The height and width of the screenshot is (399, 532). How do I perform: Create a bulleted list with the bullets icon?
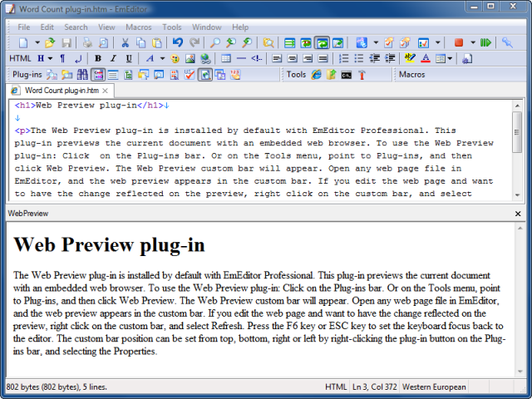pyautogui.click(x=359, y=59)
